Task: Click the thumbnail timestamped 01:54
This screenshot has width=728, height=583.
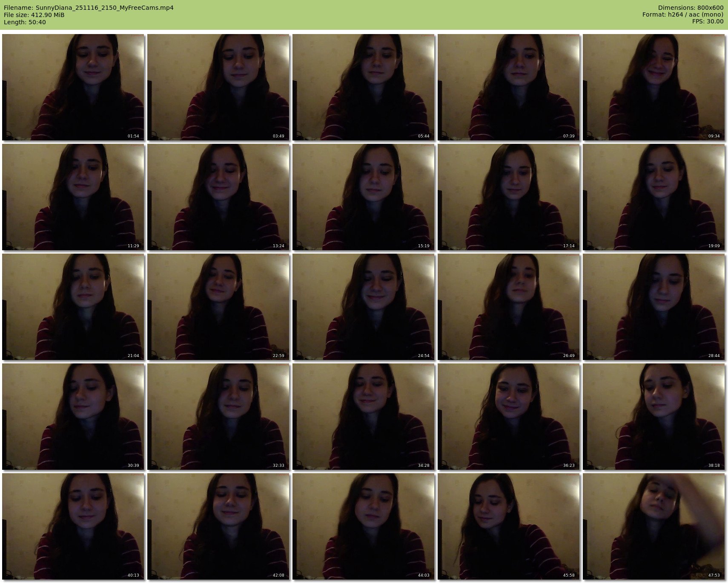Action: (73, 87)
